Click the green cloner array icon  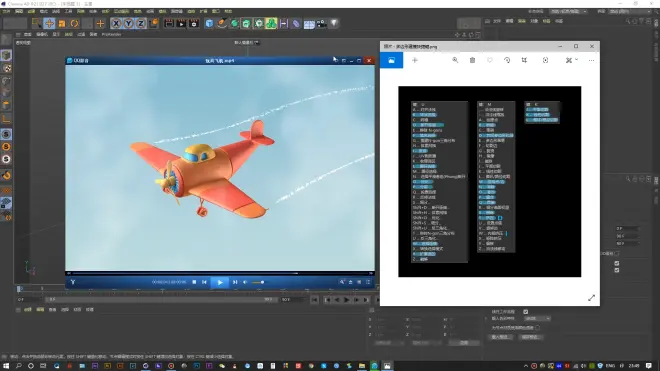tap(271, 24)
